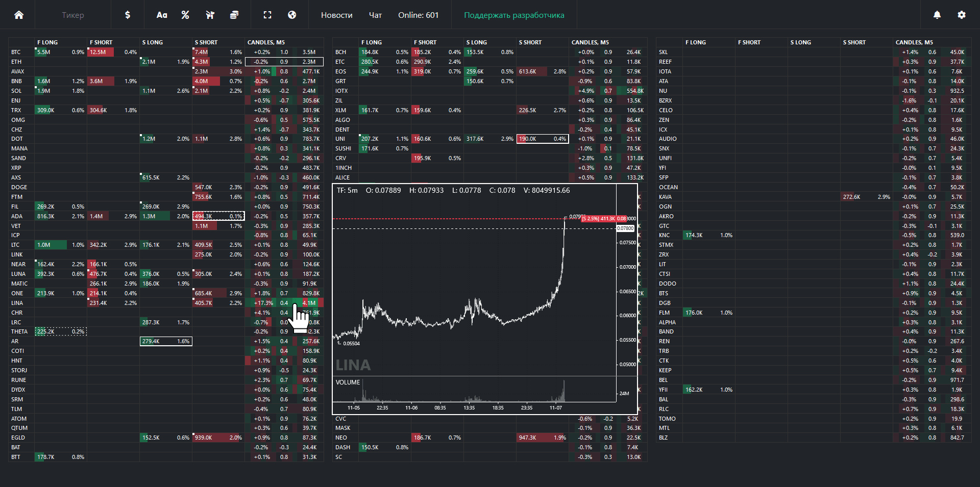Click the ETH candles M5 highlighted cell
The width and height of the screenshot is (980, 487).
click(x=284, y=62)
